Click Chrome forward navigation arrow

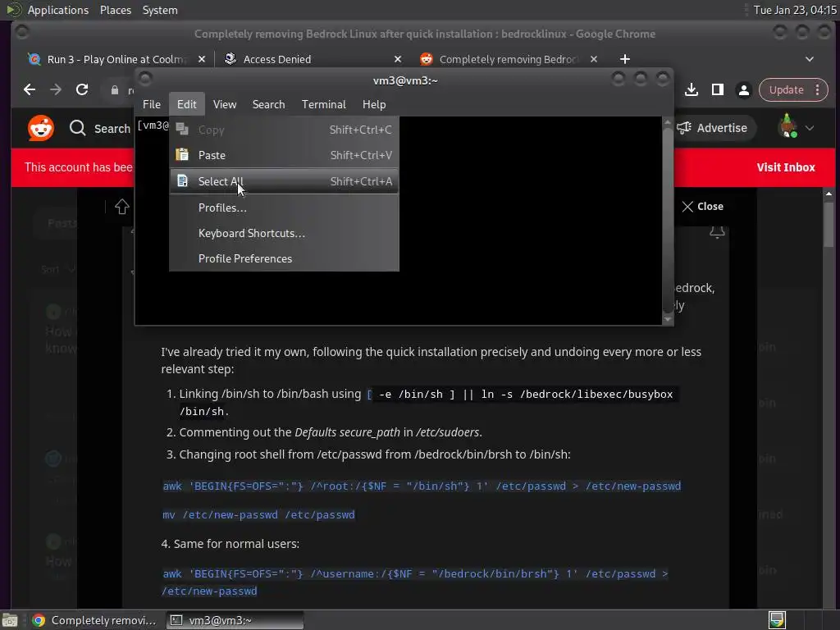coord(56,89)
